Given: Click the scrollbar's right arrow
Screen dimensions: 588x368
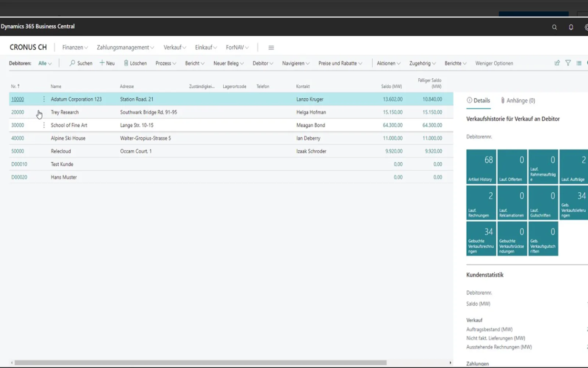Looking at the screenshot, I should (x=450, y=362).
